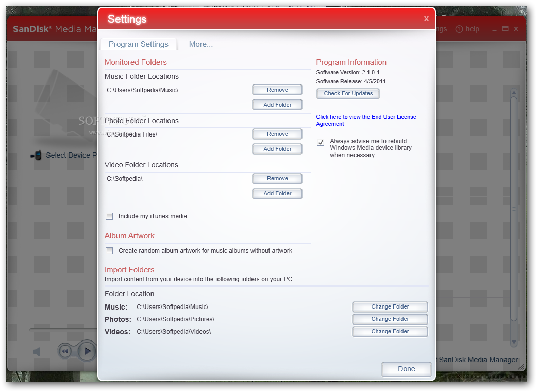Click the C:\Users\Softpedia\Pictures\ import path
The height and width of the screenshot is (392, 537).
[175, 319]
